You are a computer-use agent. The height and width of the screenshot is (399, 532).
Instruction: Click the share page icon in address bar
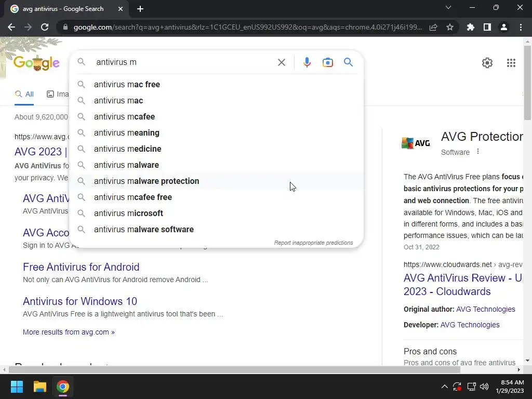(433, 27)
